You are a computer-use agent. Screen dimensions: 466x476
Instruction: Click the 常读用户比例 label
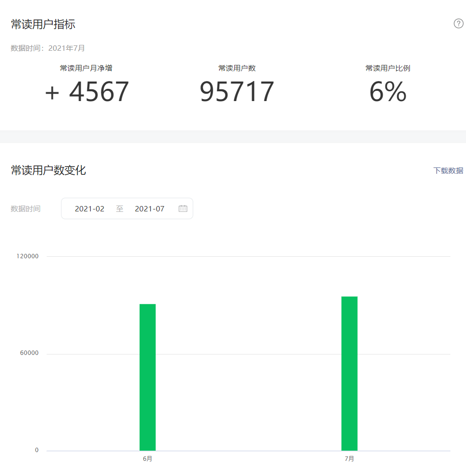point(387,68)
